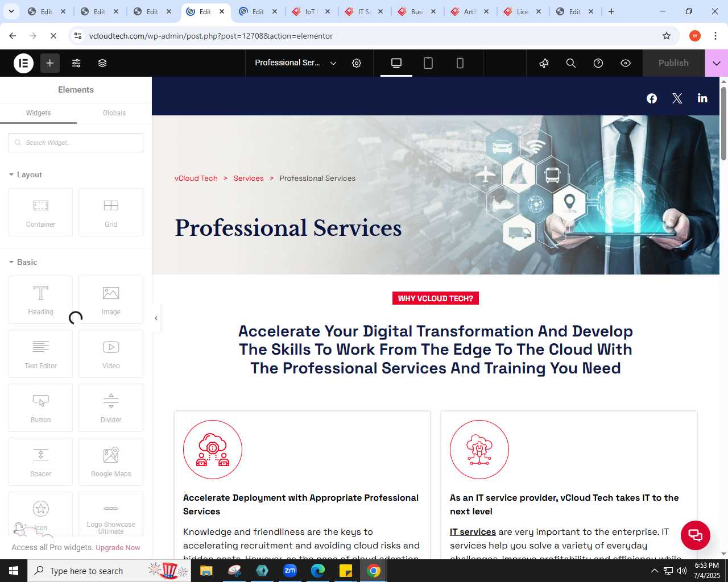
Task: Stop loading the page
Action: [x=53, y=36]
